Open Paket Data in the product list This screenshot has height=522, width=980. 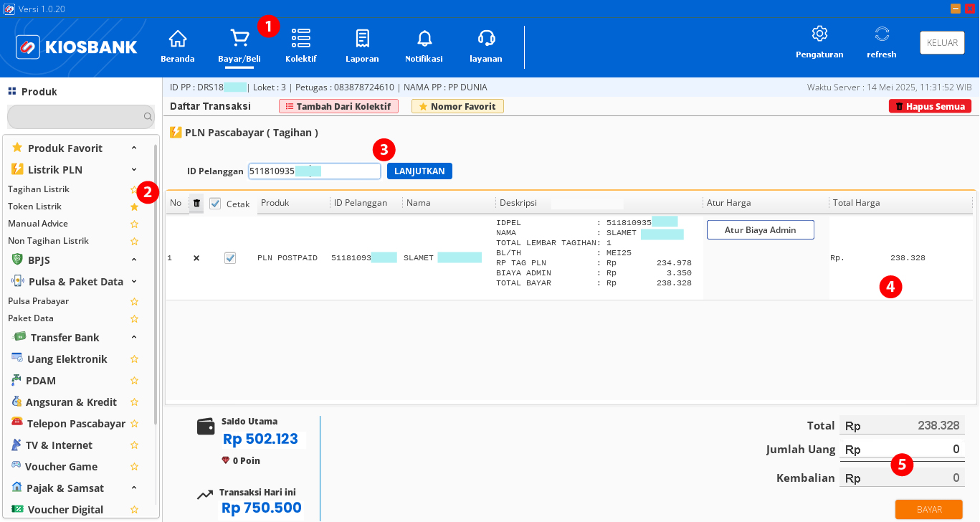pyautogui.click(x=31, y=318)
